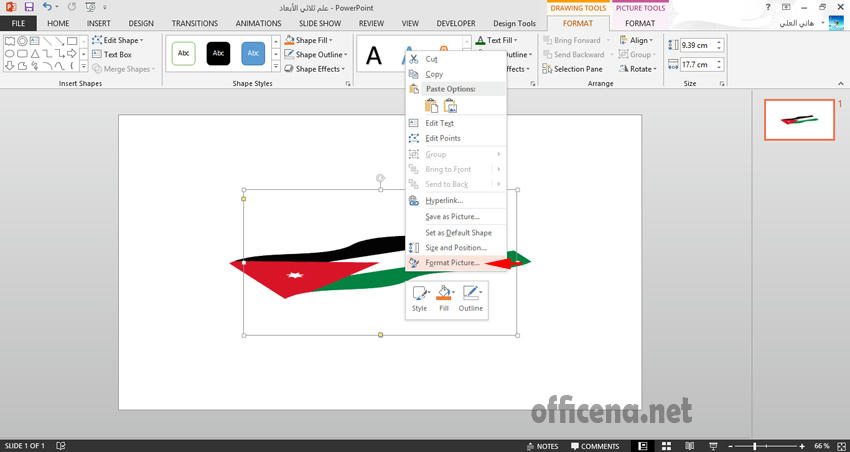The image size is (850, 452).
Task: Click the Paste as Picture option icon
Action: (450, 106)
